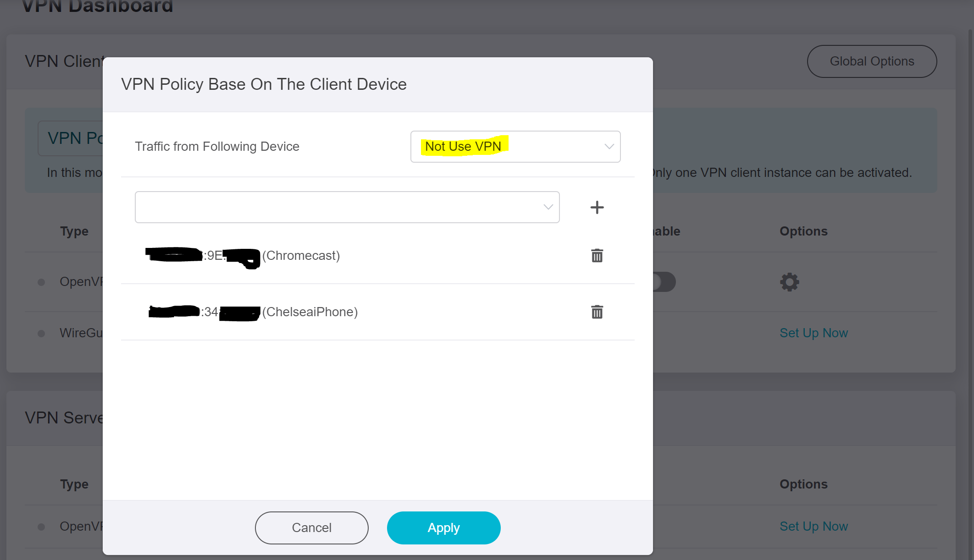Select the Chromecast device row
This screenshot has width=974, height=560.
click(x=300, y=256)
